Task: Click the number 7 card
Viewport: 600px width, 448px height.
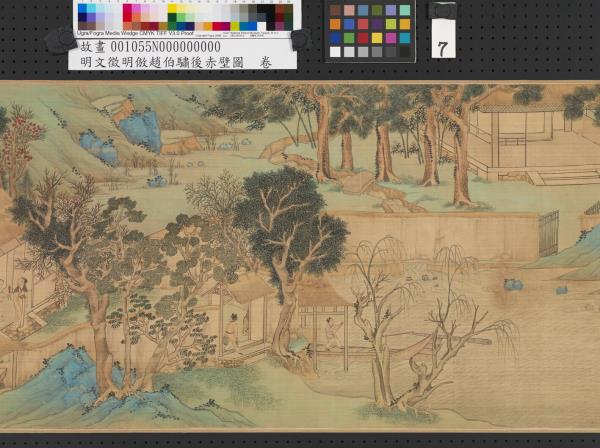Action: pos(443,45)
